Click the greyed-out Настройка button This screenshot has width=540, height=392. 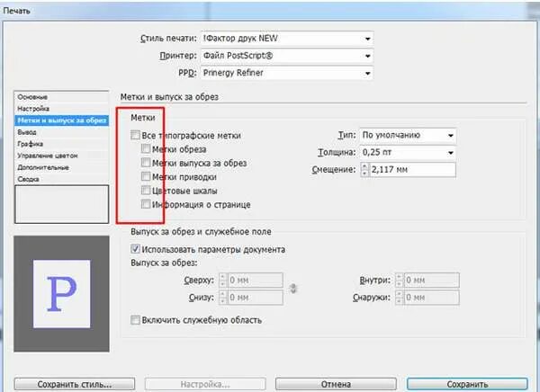(205, 384)
